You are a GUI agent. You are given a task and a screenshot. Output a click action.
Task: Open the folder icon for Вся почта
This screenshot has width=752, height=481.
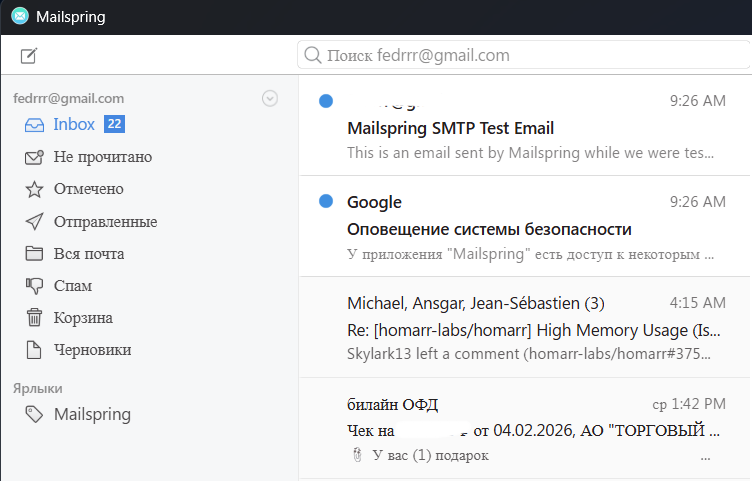pos(34,253)
